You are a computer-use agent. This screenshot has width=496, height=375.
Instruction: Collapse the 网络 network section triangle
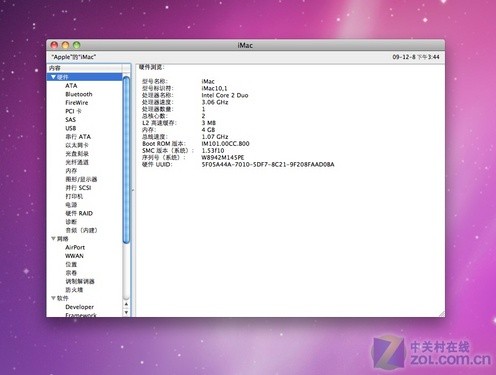click(x=53, y=239)
